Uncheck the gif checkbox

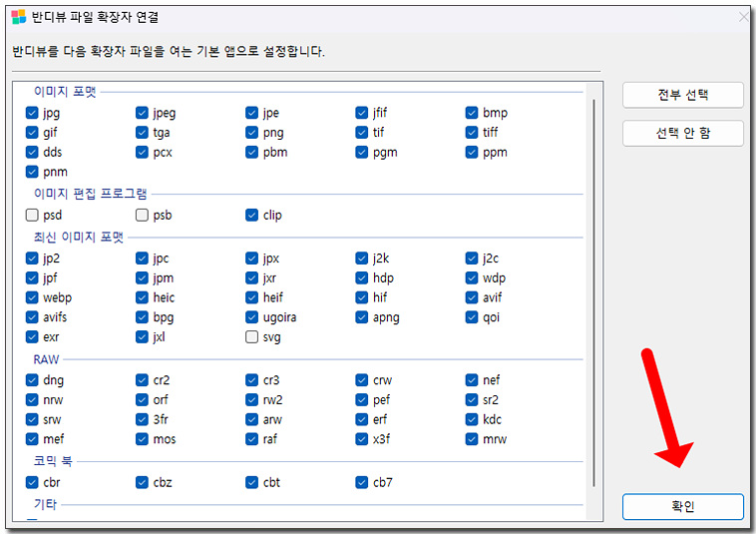point(32,132)
